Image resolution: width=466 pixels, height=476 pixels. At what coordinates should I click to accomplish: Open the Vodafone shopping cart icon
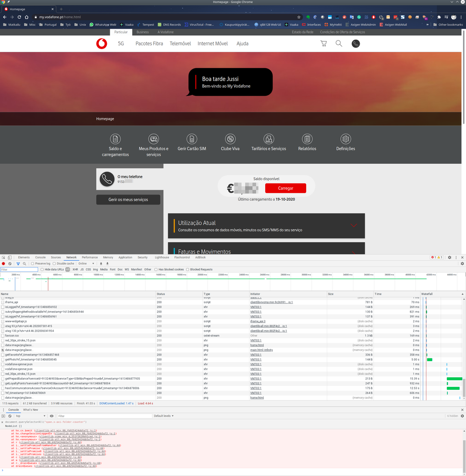pos(323,43)
